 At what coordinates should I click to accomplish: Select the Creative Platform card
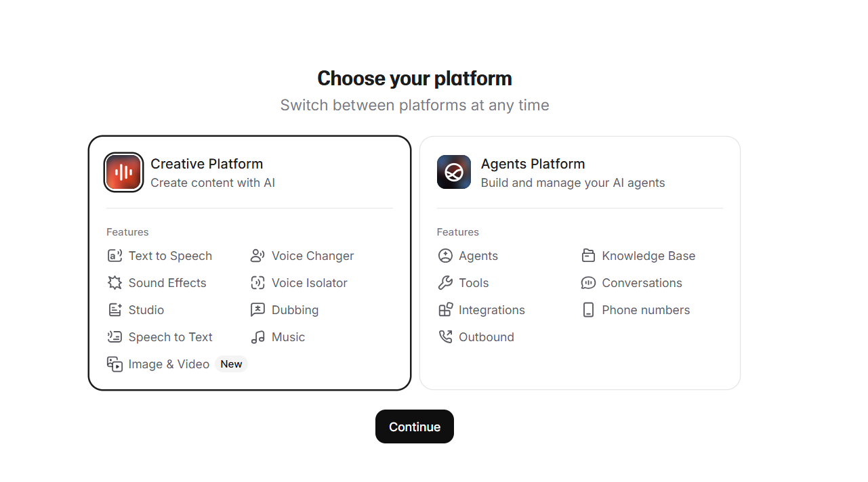point(249,263)
